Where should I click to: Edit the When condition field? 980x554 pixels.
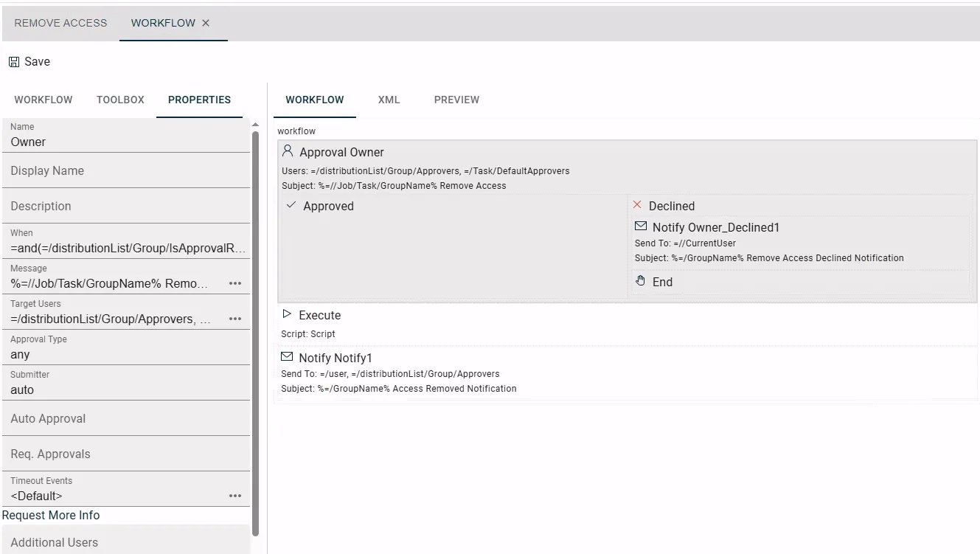126,241
